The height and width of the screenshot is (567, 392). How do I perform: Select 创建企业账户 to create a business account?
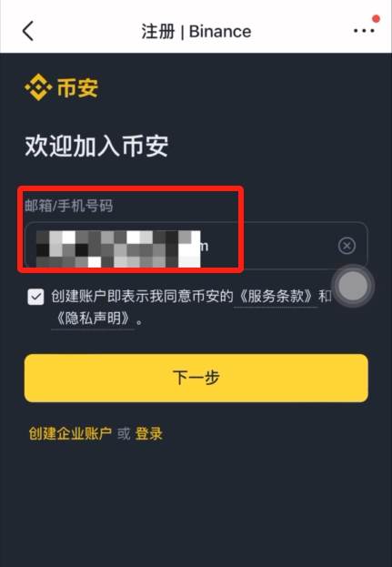[70, 433]
